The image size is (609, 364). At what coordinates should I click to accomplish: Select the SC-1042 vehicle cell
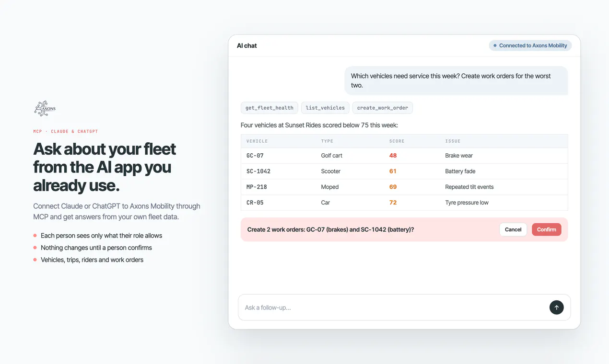pos(258,171)
